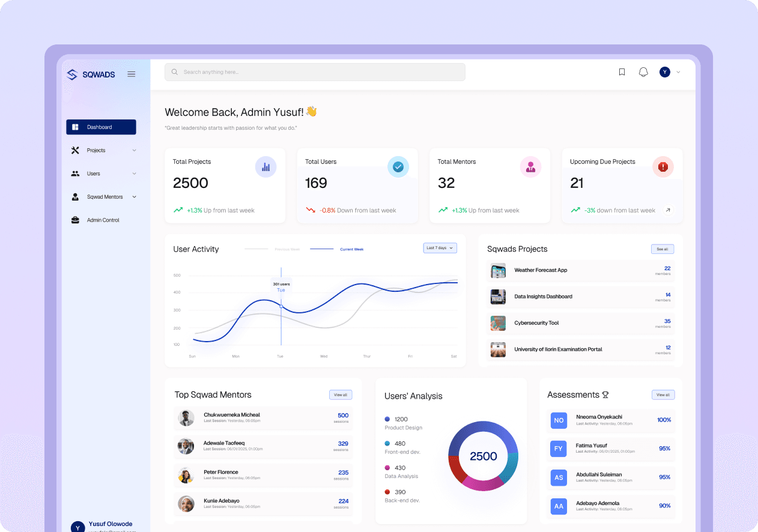Click the mentor icon on Total Mentors card

pos(530,167)
